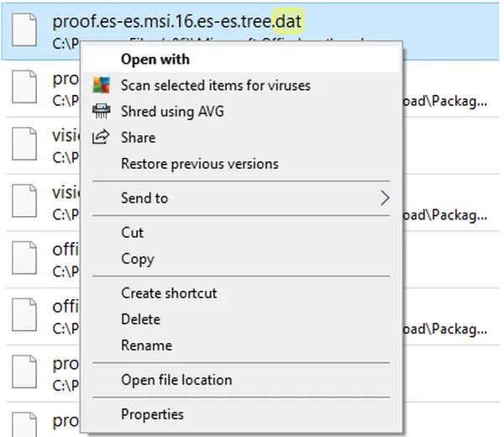Open file location of selected item
The width and height of the screenshot is (504, 437).
[176, 380]
